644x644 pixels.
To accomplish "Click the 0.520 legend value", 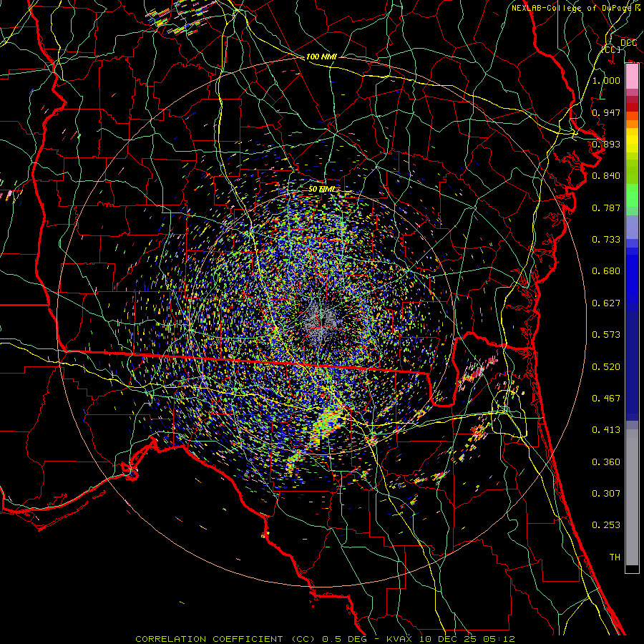I will (x=606, y=367).
